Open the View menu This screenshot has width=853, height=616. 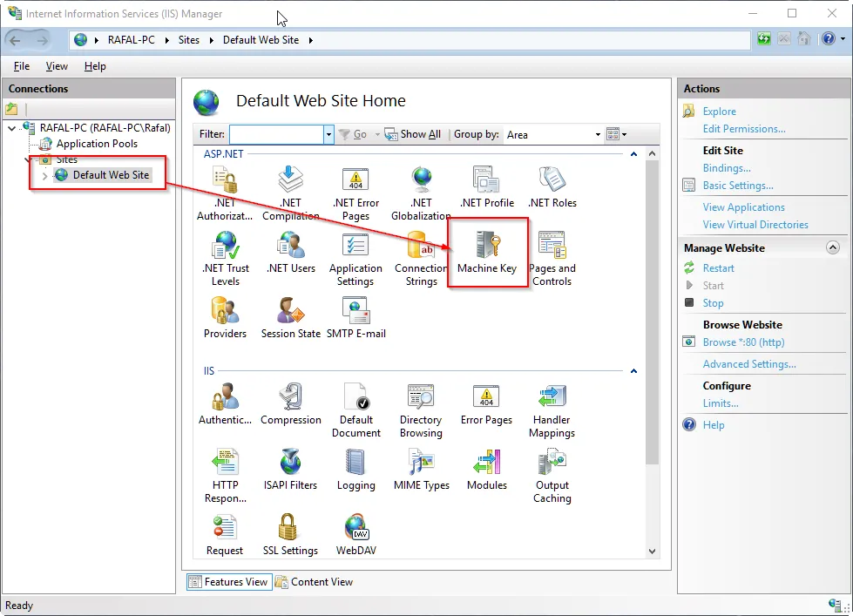[57, 66]
